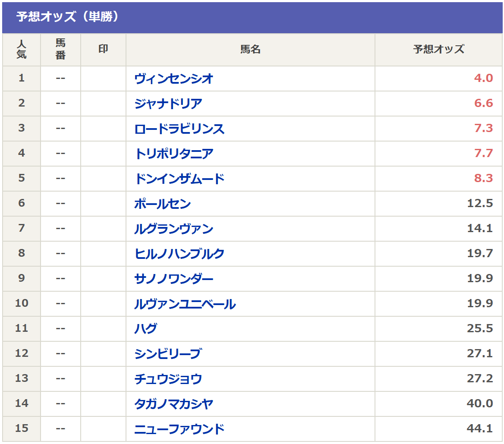The image size is (504, 444).
Task: Select odds value 14.1
Action: tap(480, 228)
